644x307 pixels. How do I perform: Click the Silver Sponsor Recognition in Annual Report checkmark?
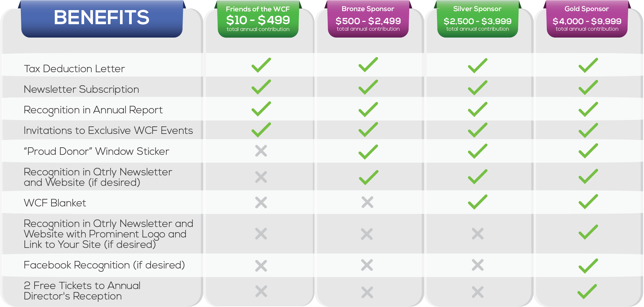(x=478, y=109)
